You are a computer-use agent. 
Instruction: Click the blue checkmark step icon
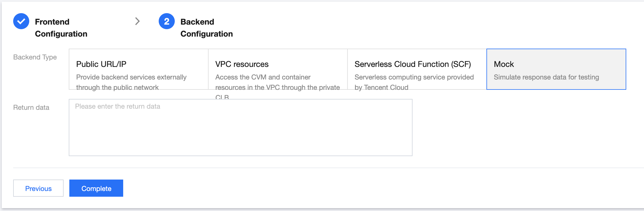(x=21, y=21)
